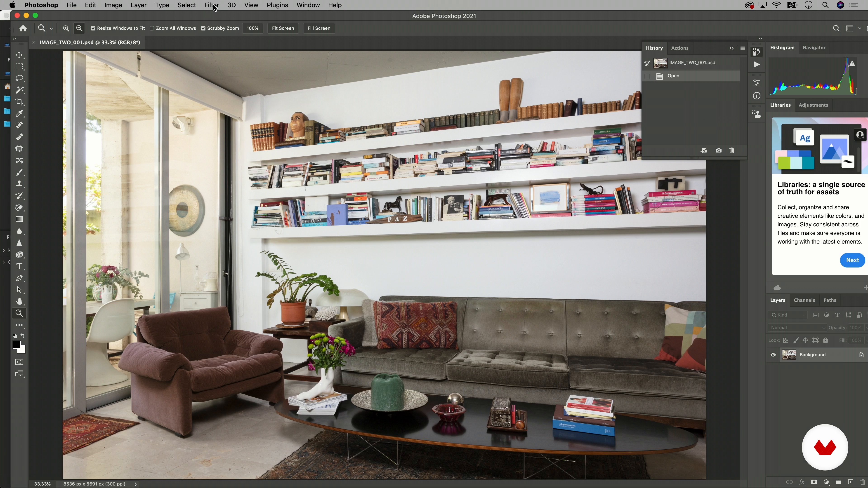Create new snapshot in History panel
Screen dimensions: 868x488
click(x=718, y=150)
